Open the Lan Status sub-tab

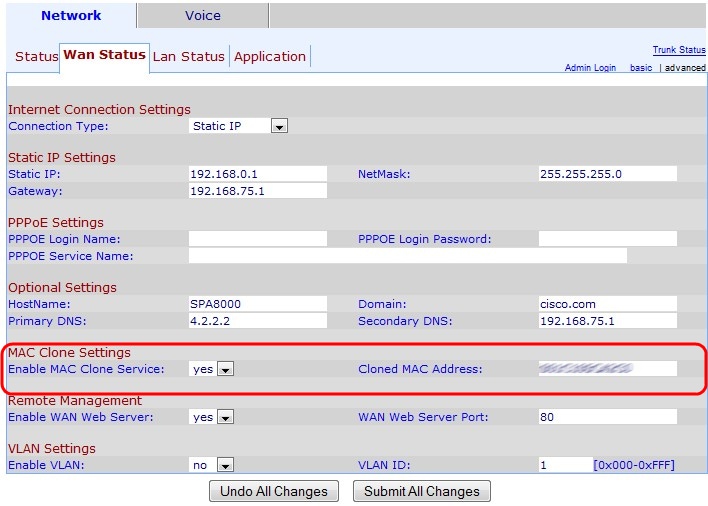tap(188, 56)
